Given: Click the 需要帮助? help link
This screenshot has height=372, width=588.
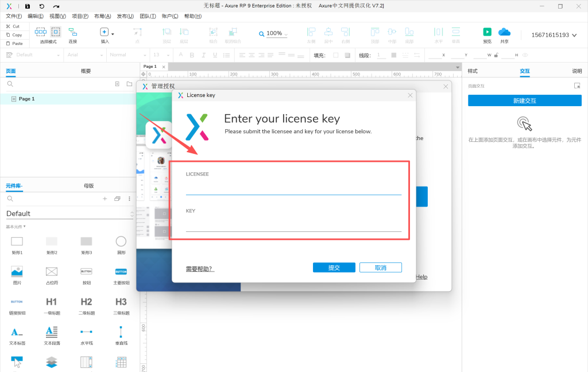Looking at the screenshot, I should (199, 268).
